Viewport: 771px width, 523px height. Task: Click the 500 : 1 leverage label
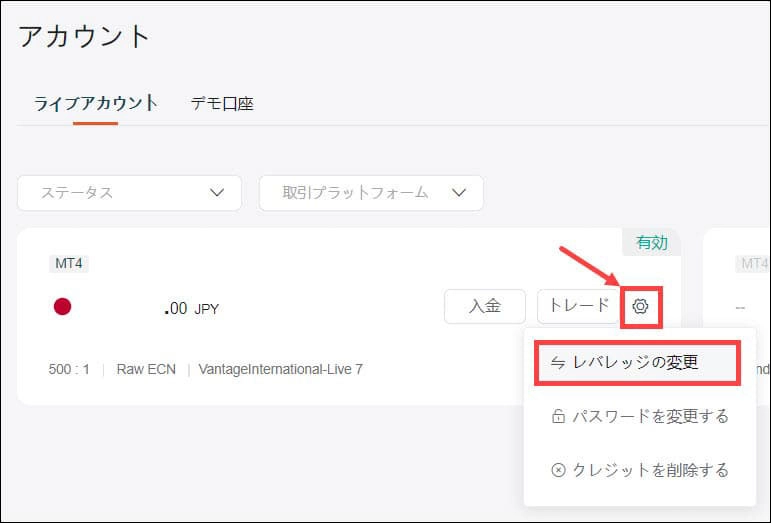coord(69,369)
